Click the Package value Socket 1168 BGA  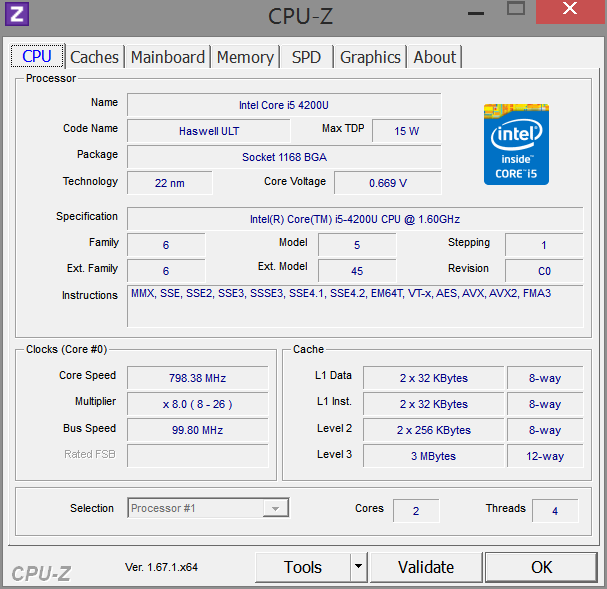tap(284, 157)
